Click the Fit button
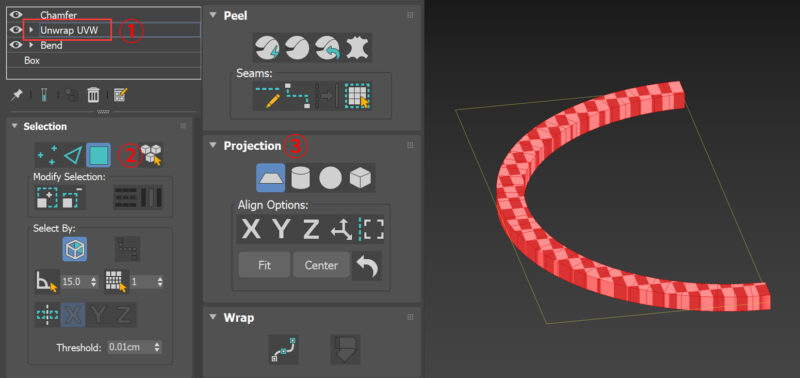800x378 pixels. pos(264,265)
